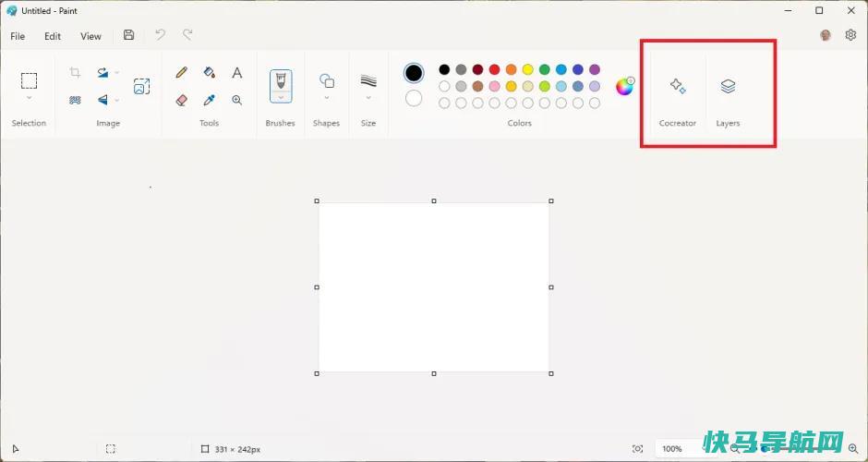Pick the brown color swatch

pyautogui.click(x=477, y=87)
